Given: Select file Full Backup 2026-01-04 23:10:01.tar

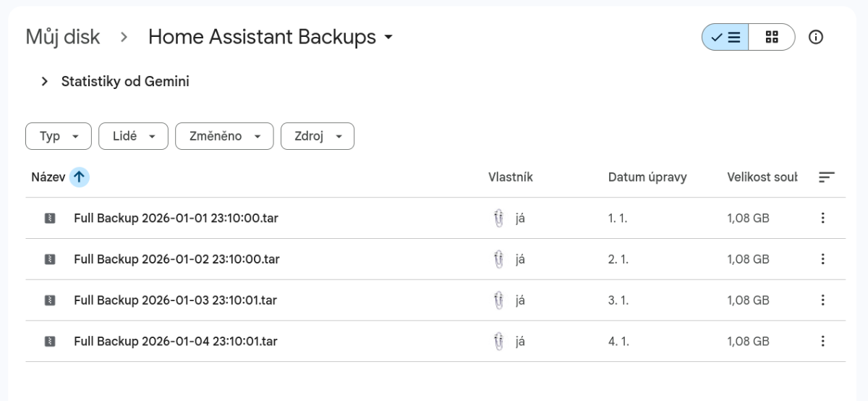Looking at the screenshot, I should pos(175,341).
